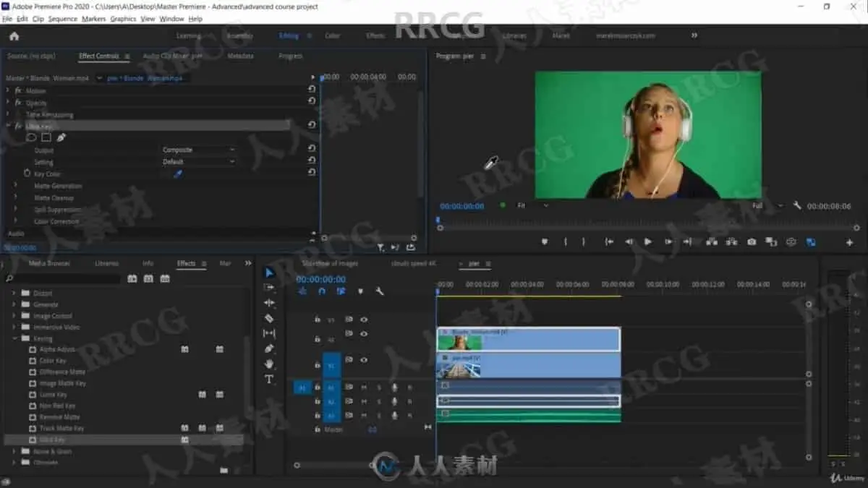The height and width of the screenshot is (488, 868).
Task: Select the Type tool
Action: click(269, 379)
